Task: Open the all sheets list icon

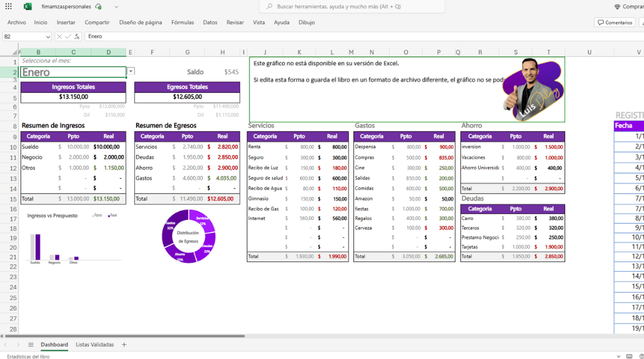Action: [x=31, y=345]
